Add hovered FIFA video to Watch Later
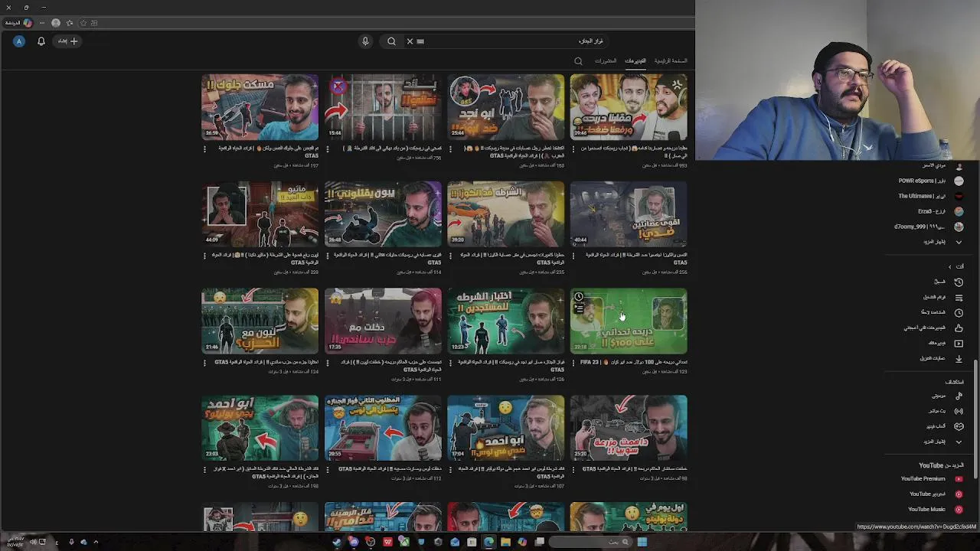The image size is (980, 551). pos(579,297)
